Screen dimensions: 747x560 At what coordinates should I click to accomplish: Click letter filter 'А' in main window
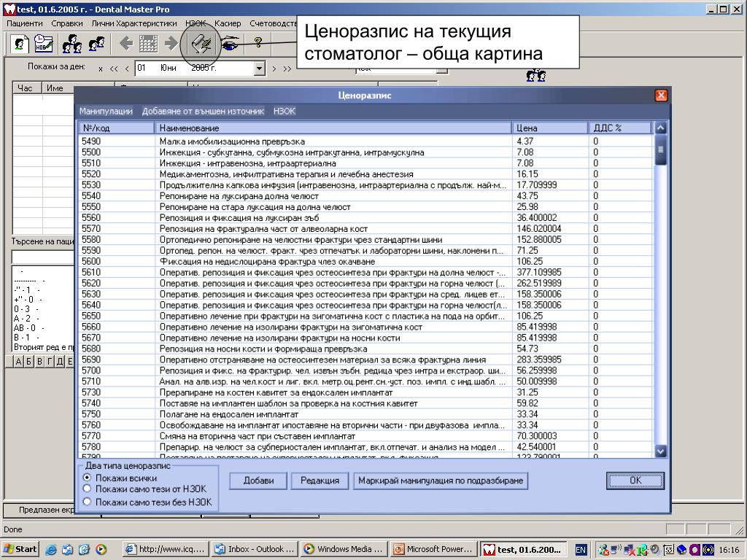click(18, 361)
